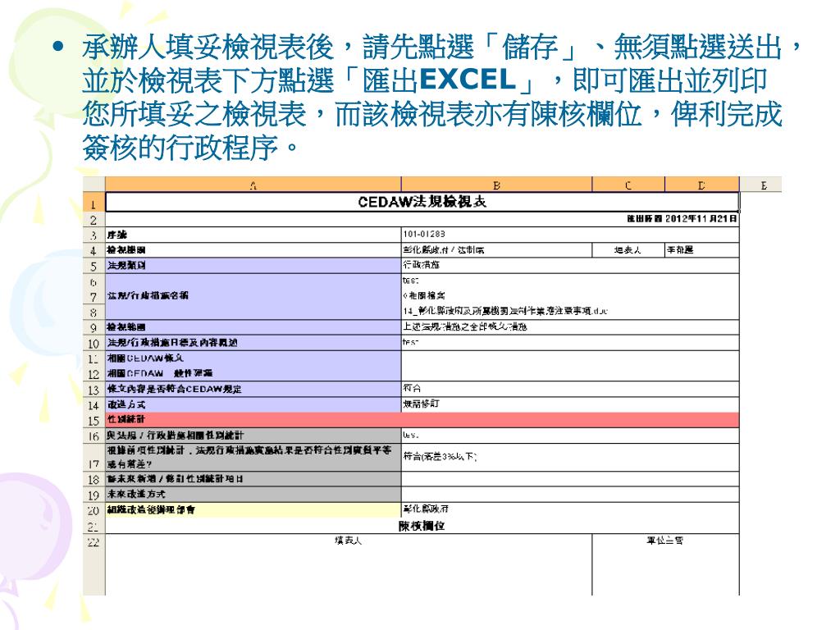Select row header 19
The height and width of the screenshot is (630, 840).
94,495
